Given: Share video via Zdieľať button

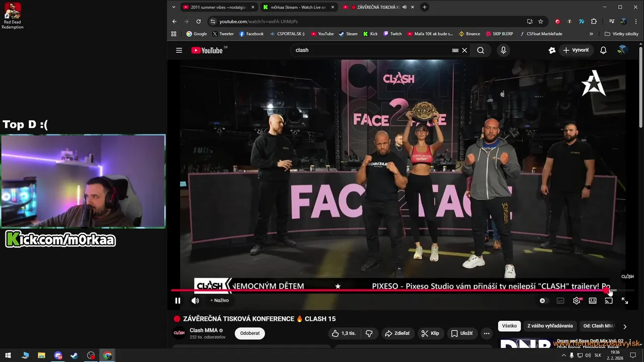Looking at the screenshot, I should pyautogui.click(x=397, y=333).
